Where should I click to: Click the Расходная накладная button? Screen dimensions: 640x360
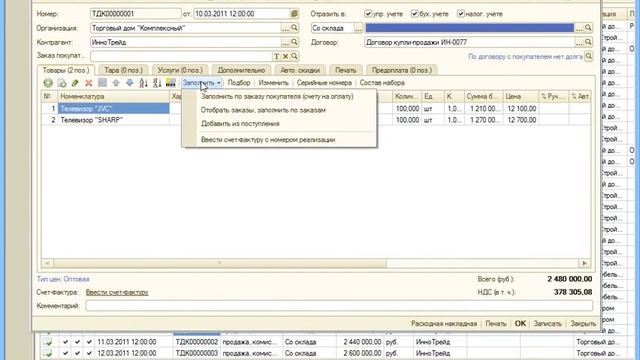tap(444, 324)
